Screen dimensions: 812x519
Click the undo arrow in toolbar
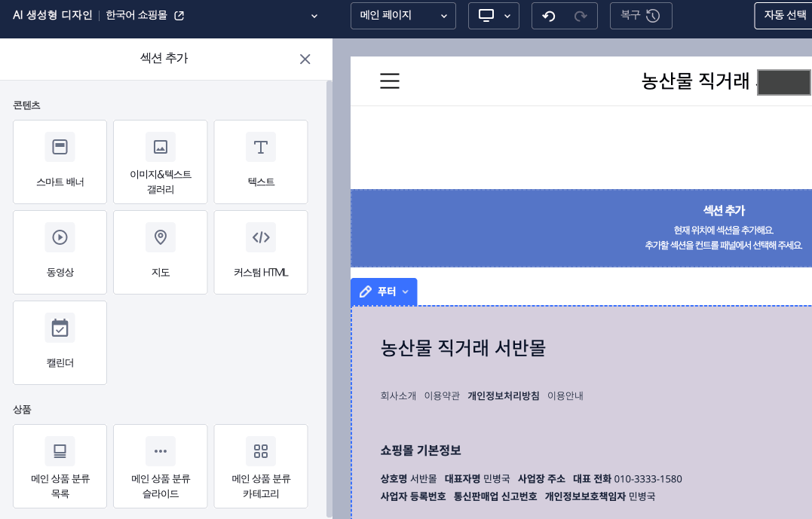(x=549, y=16)
